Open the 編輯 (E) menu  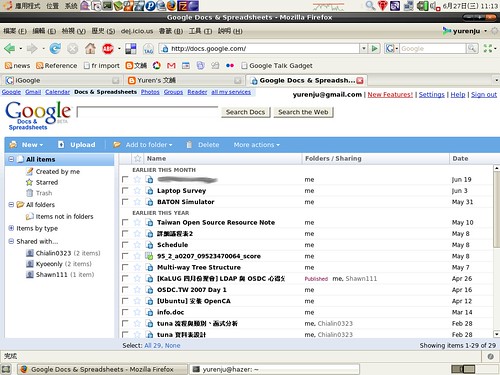(x=44, y=31)
